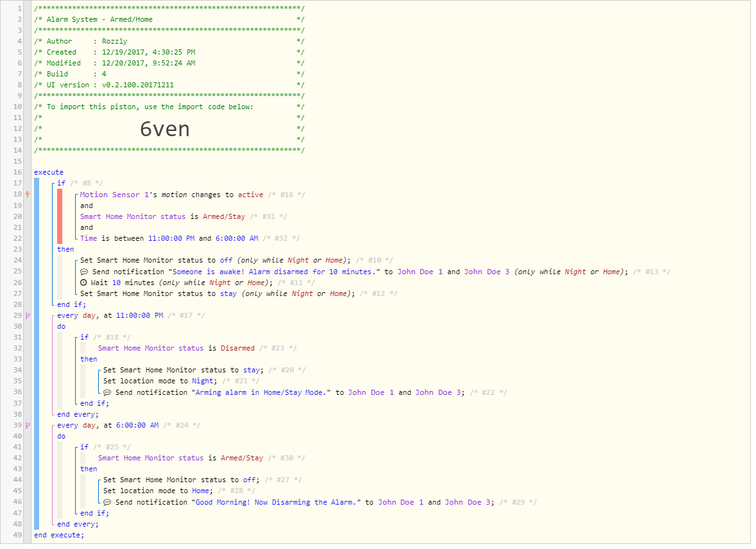The width and height of the screenshot is (756, 549).
Task: Click the "execute" keyword on line 16
Action: click(x=49, y=172)
